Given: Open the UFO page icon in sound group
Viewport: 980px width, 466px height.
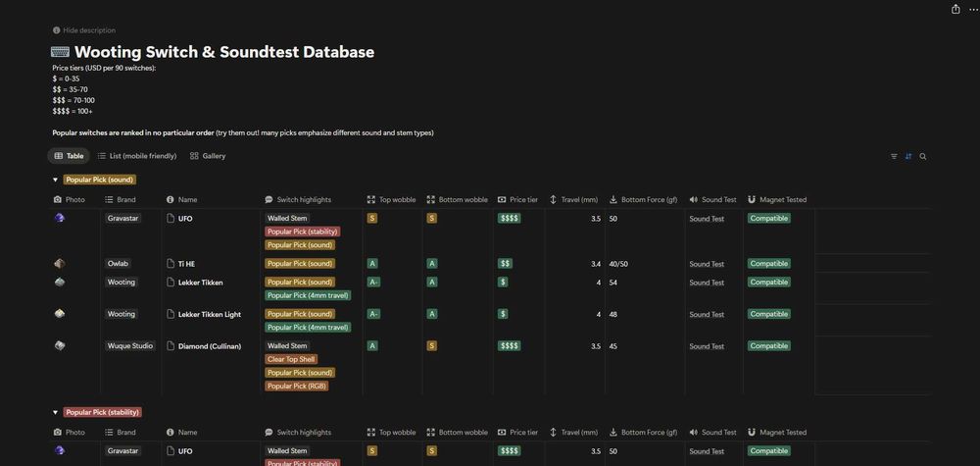Looking at the screenshot, I should [171, 219].
